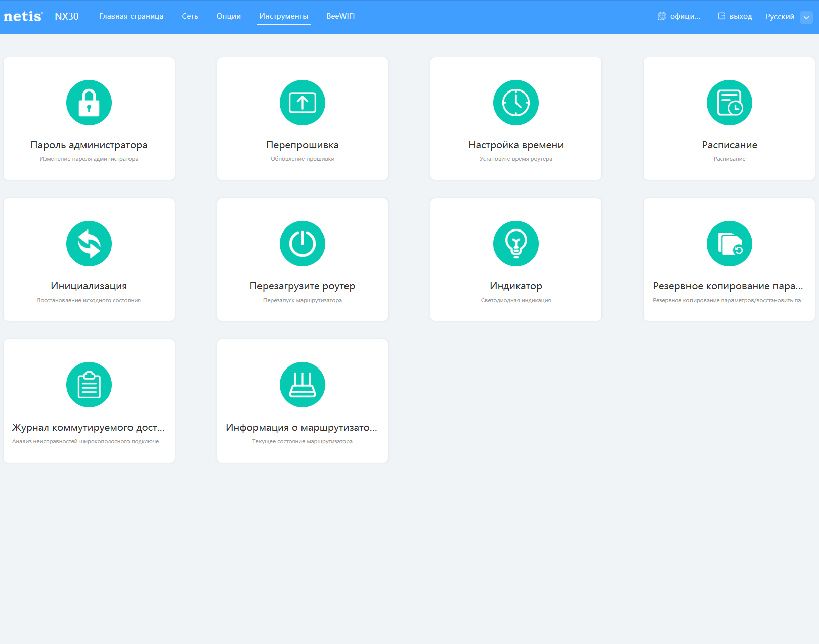Click the backup settings copy icon
Image resolution: width=819 pixels, height=644 pixels.
729,244
